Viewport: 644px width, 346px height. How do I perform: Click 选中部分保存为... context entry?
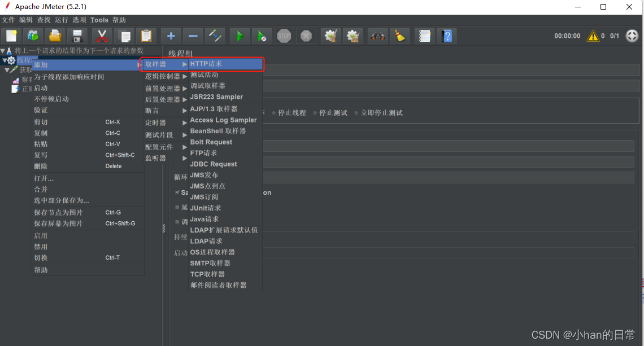click(x=88, y=200)
